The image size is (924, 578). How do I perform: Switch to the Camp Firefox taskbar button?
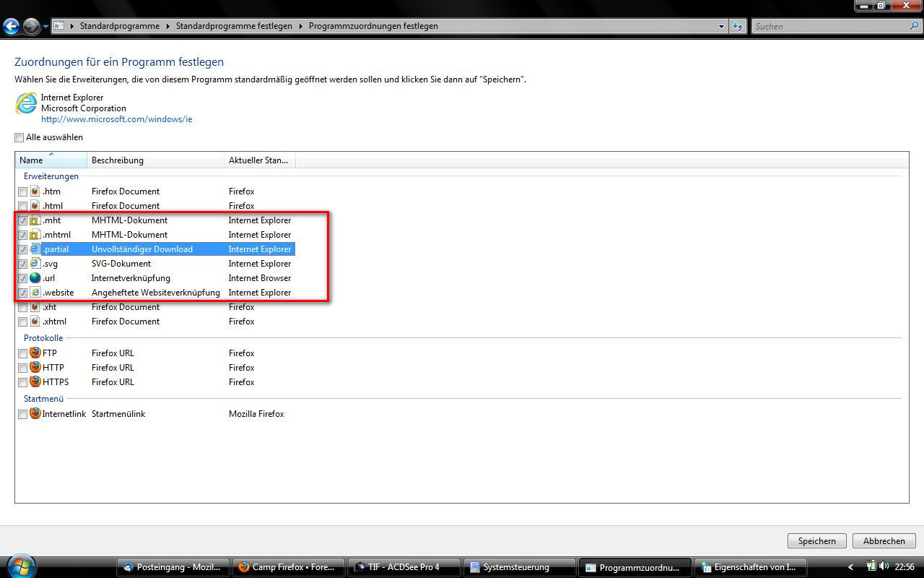coord(289,567)
